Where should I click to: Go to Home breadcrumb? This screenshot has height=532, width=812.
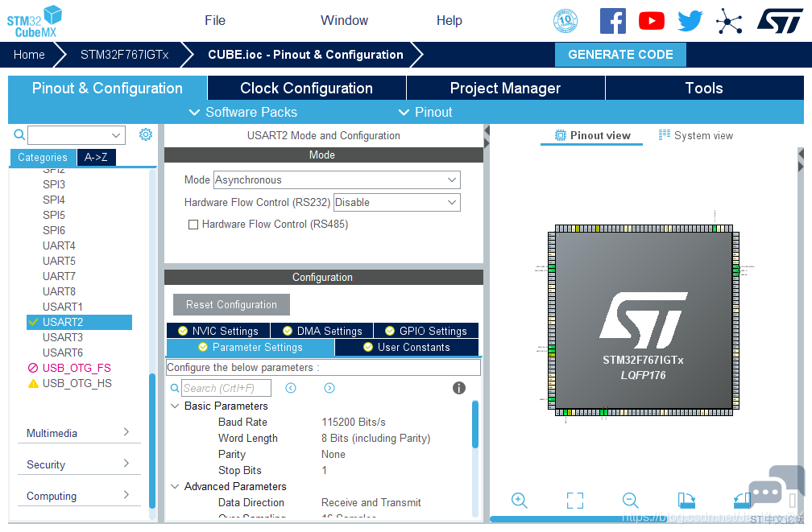coord(29,55)
